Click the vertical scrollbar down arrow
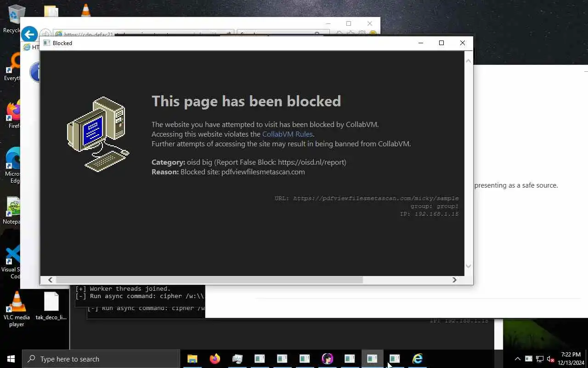Screen dimensions: 588x368 pos(469,265)
